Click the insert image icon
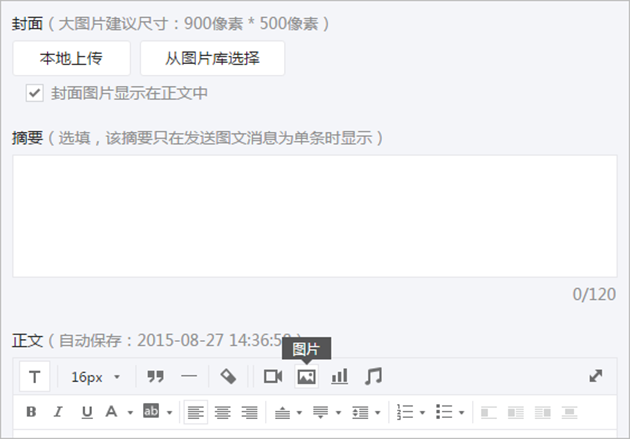 coord(306,376)
